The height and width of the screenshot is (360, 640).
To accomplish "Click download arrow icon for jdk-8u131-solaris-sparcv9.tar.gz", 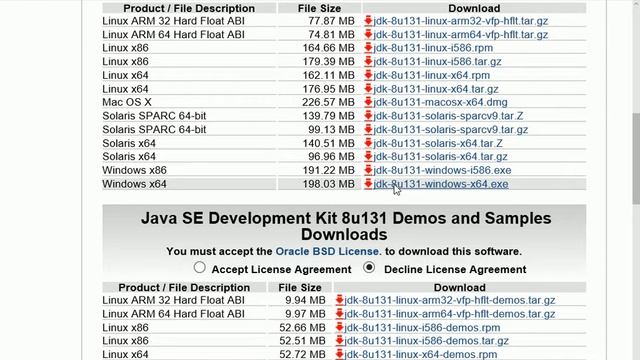I will coord(368,129).
